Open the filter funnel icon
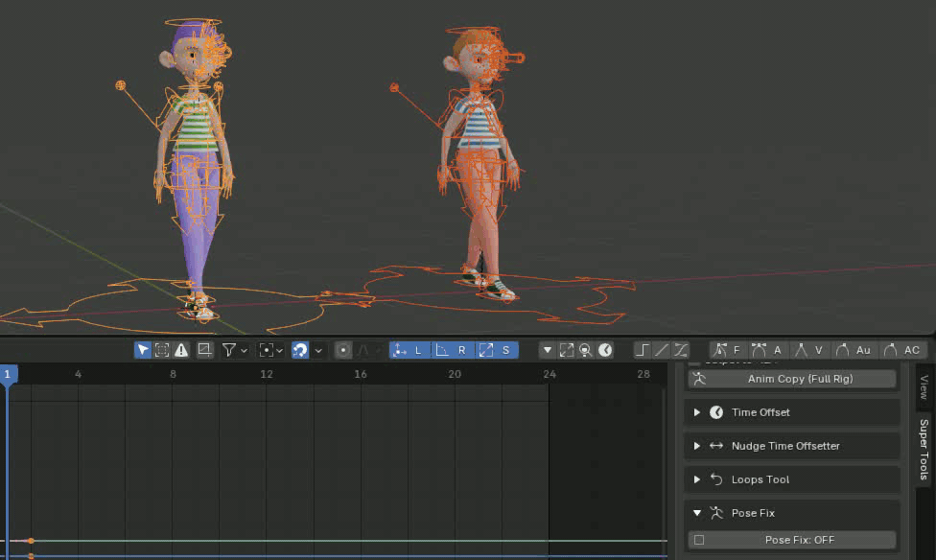The height and width of the screenshot is (560, 936). 228,350
